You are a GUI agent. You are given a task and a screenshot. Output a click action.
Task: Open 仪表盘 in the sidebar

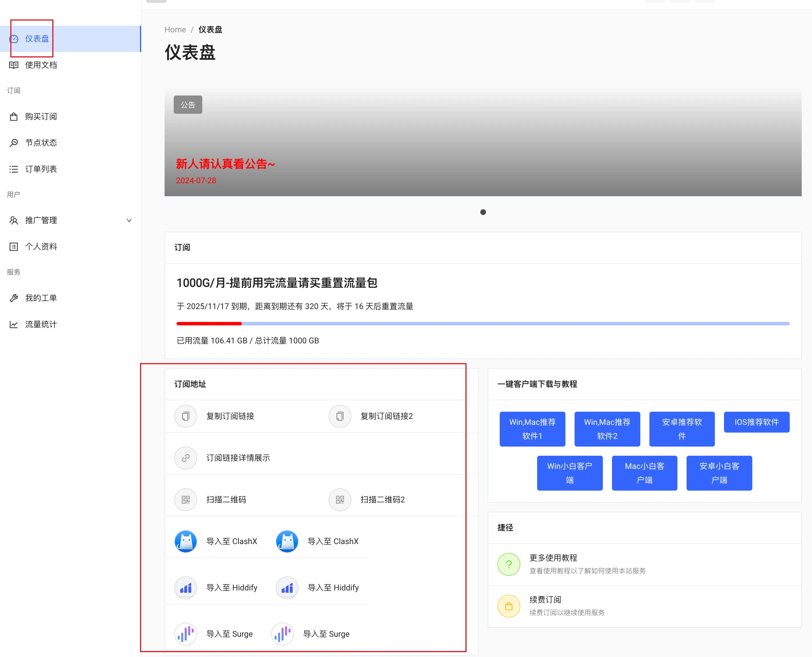pos(70,39)
